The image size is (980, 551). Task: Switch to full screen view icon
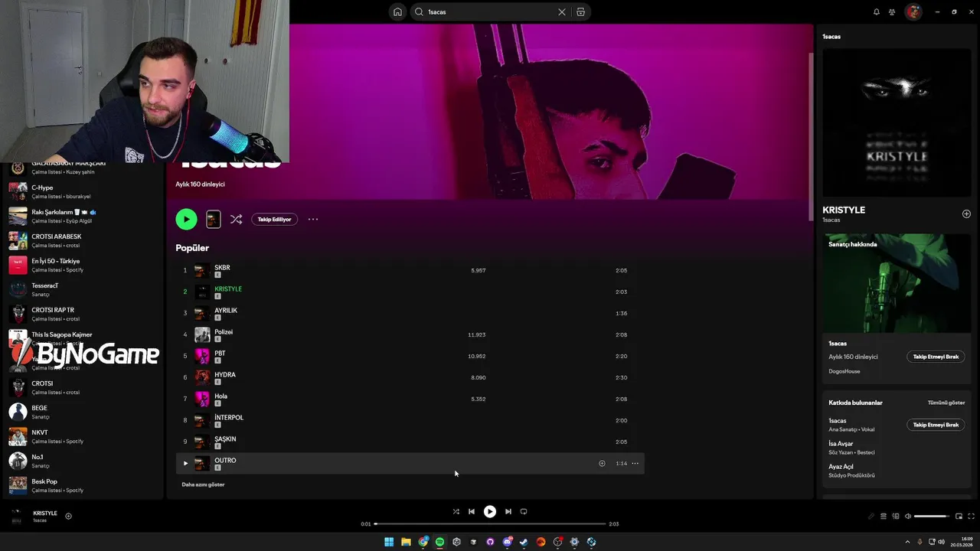tap(971, 516)
